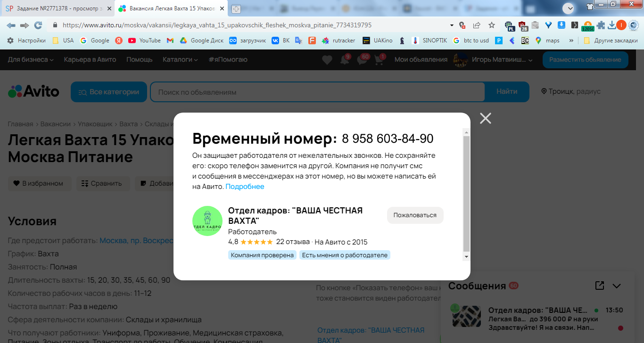Open the #яПомогаю link
This screenshot has width=644, height=343.
[x=228, y=59]
